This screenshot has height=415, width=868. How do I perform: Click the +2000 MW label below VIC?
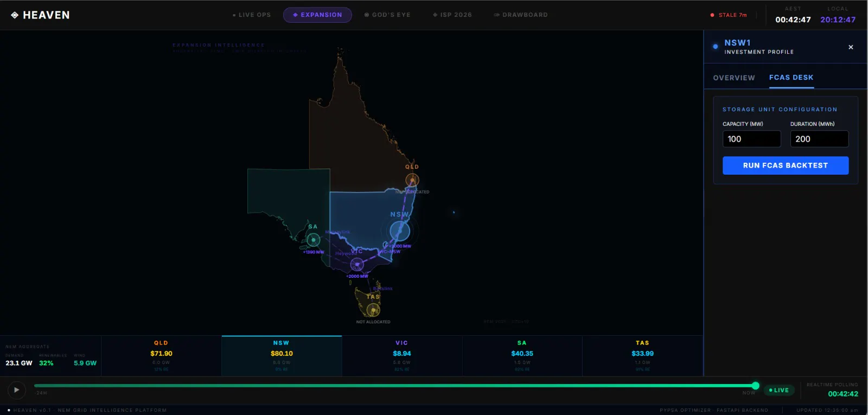(x=357, y=276)
